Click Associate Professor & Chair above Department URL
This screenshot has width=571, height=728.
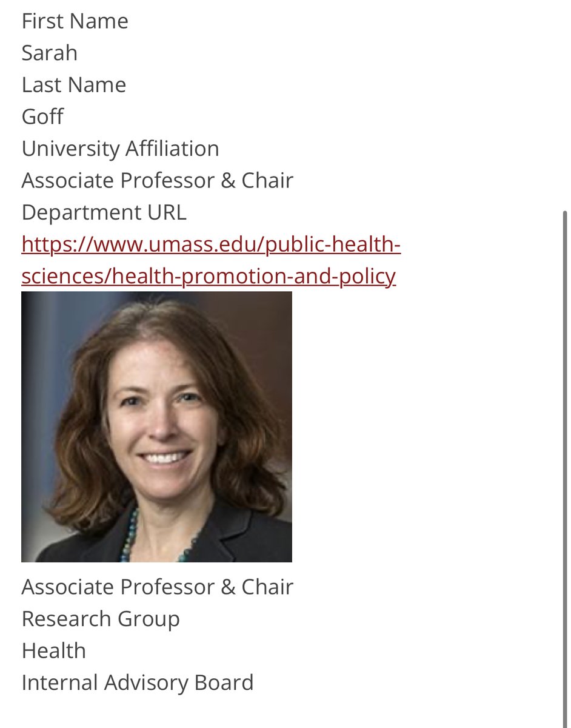tap(157, 181)
